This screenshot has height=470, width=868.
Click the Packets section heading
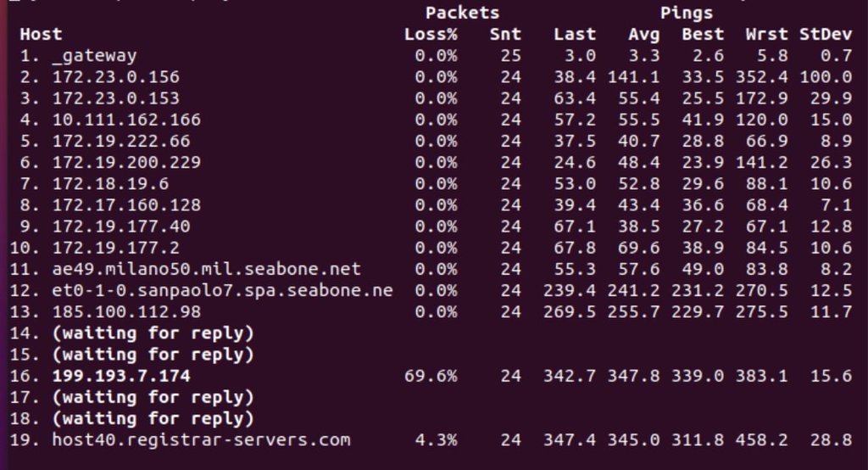tap(462, 14)
